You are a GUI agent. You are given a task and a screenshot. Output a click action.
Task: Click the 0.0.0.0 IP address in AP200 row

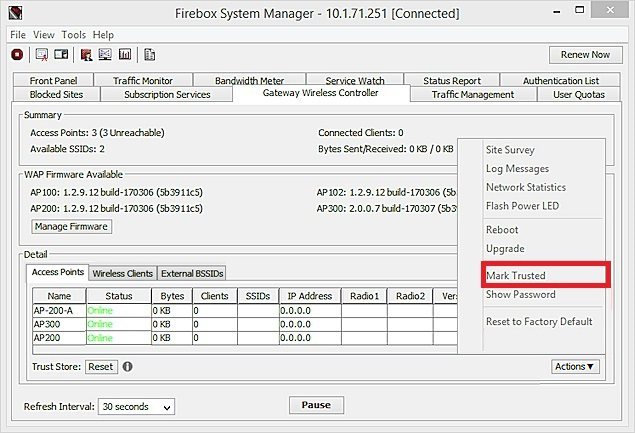(x=310, y=337)
